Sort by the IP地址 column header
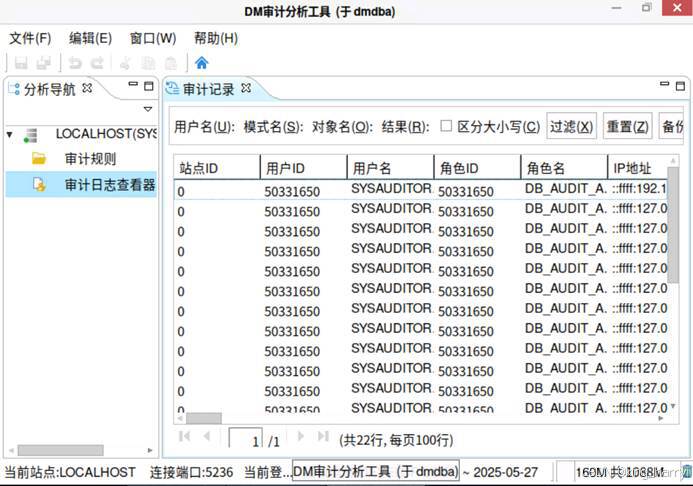The width and height of the screenshot is (693, 486). (637, 167)
